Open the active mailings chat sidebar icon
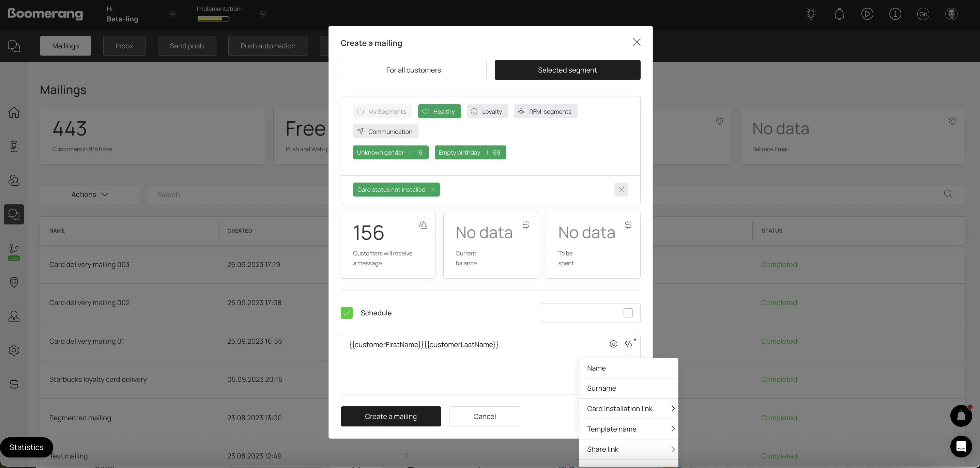980x468 pixels. click(x=14, y=215)
